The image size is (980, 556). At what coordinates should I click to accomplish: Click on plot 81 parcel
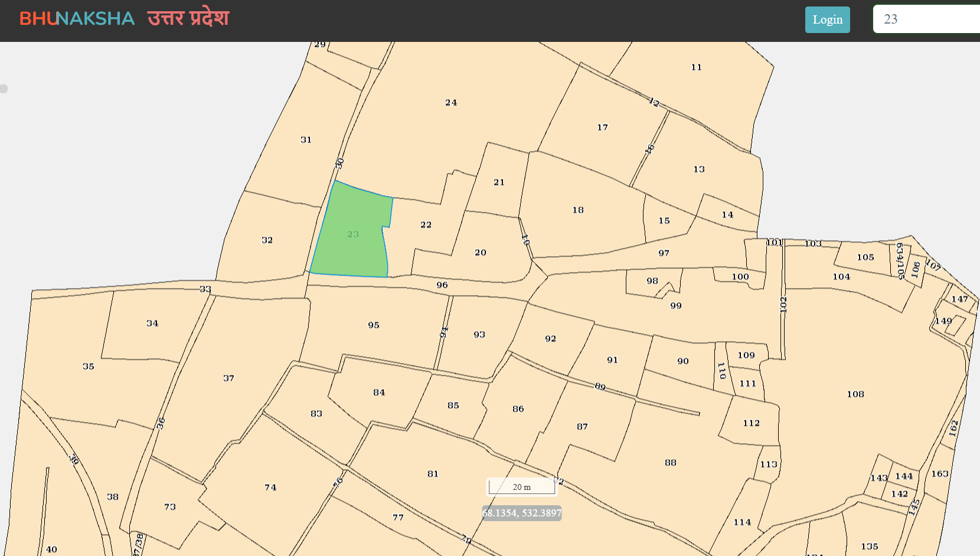pos(433,474)
